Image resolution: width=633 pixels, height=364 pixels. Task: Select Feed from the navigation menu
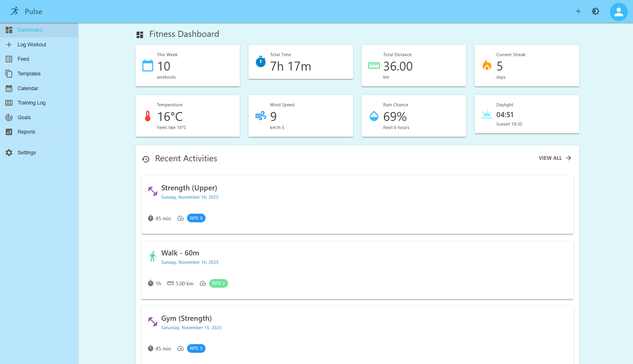click(23, 59)
